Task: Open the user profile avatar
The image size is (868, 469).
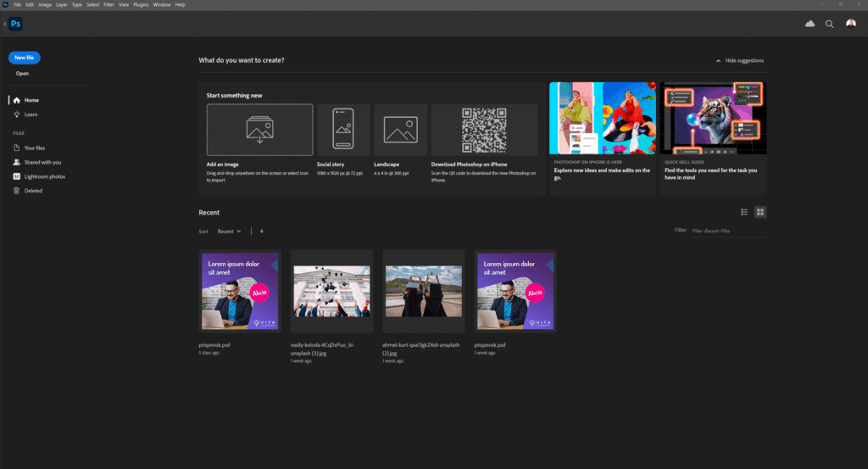Action: pyautogui.click(x=851, y=24)
